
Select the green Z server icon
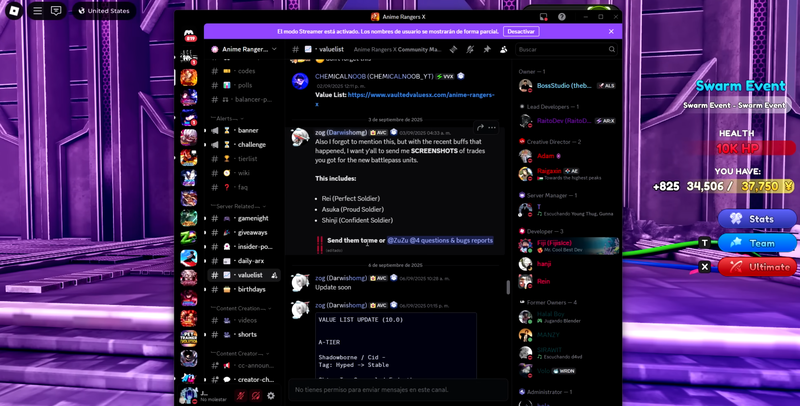[x=189, y=237]
